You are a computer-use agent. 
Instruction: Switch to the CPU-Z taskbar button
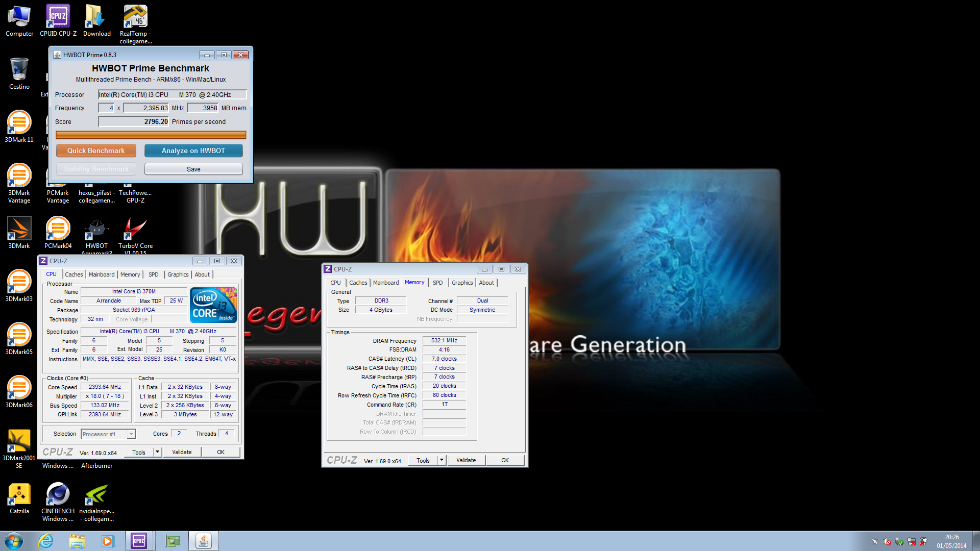click(x=139, y=541)
